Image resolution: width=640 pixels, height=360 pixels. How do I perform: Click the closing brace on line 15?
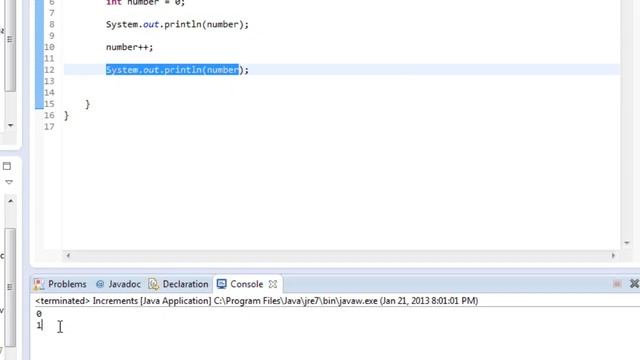87,104
